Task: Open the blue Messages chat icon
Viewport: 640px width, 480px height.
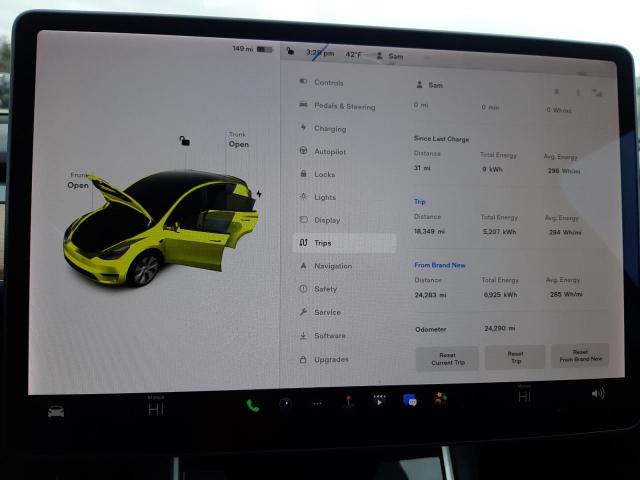Action: pos(409,400)
